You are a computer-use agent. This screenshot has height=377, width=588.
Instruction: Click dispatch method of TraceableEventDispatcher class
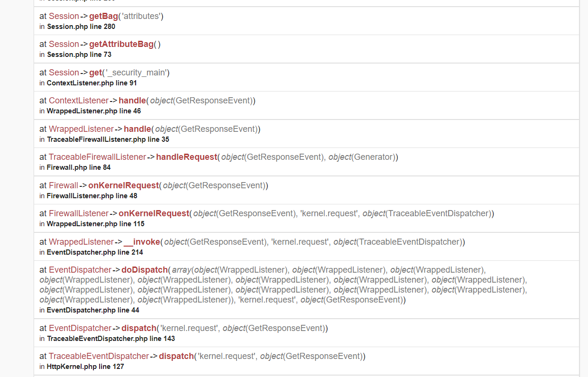point(176,356)
